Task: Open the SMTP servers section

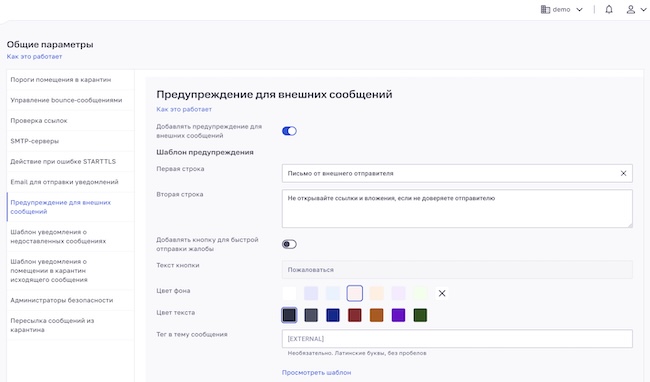Action: point(70,141)
